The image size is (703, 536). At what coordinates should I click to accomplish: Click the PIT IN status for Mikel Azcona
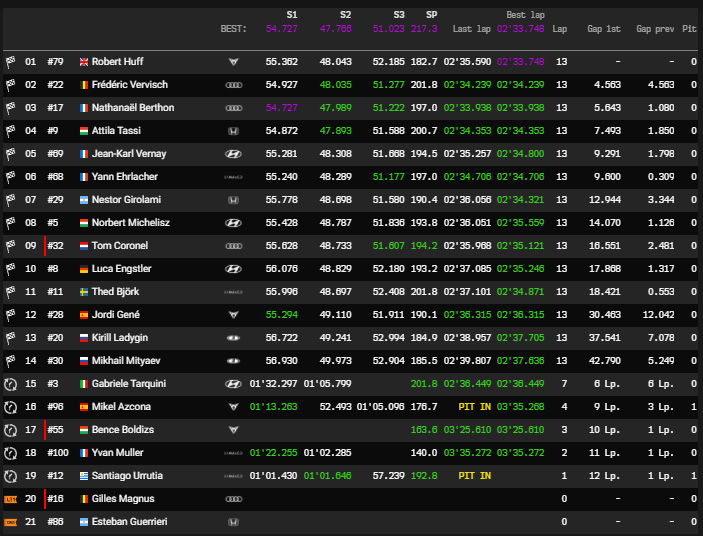pyautogui.click(x=474, y=407)
